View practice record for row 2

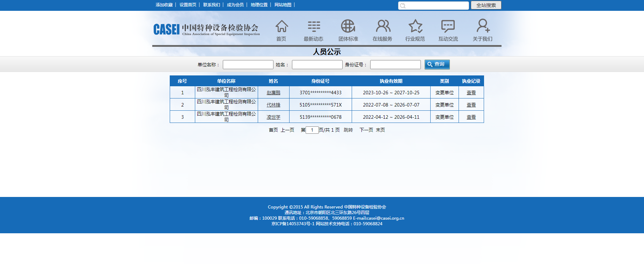(x=471, y=105)
